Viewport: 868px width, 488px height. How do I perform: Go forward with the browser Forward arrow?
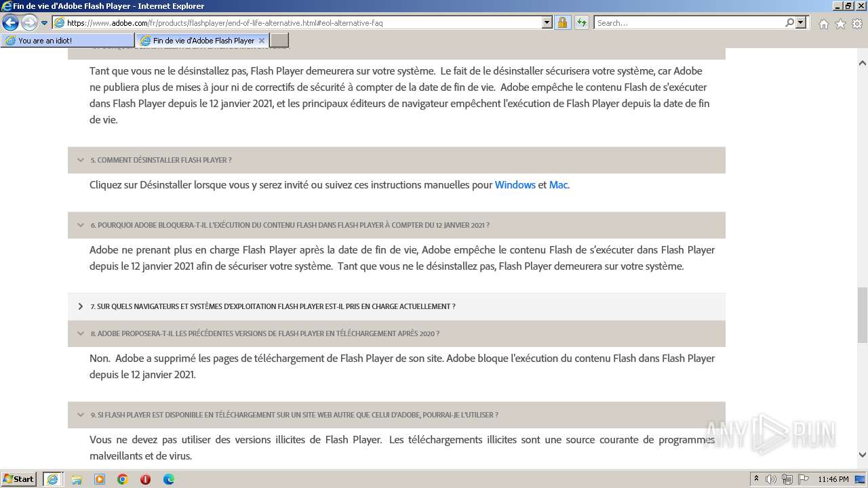point(29,23)
